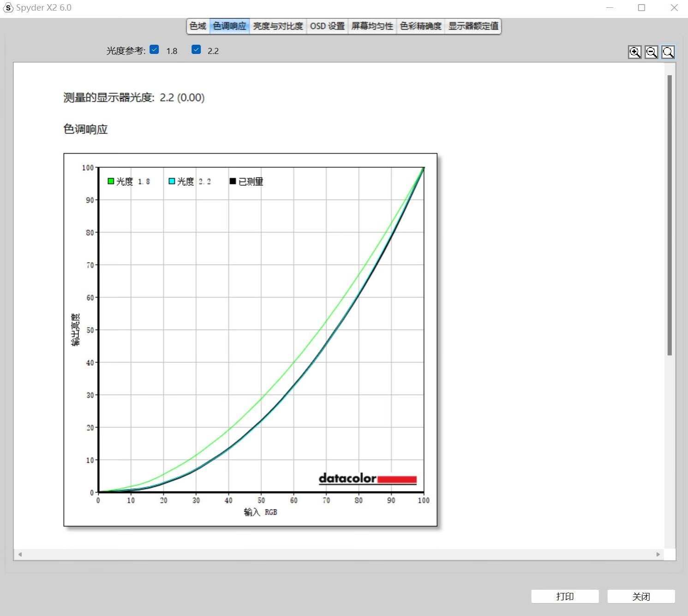
Task: Maximize the Spyder X2 window
Action: point(641,8)
